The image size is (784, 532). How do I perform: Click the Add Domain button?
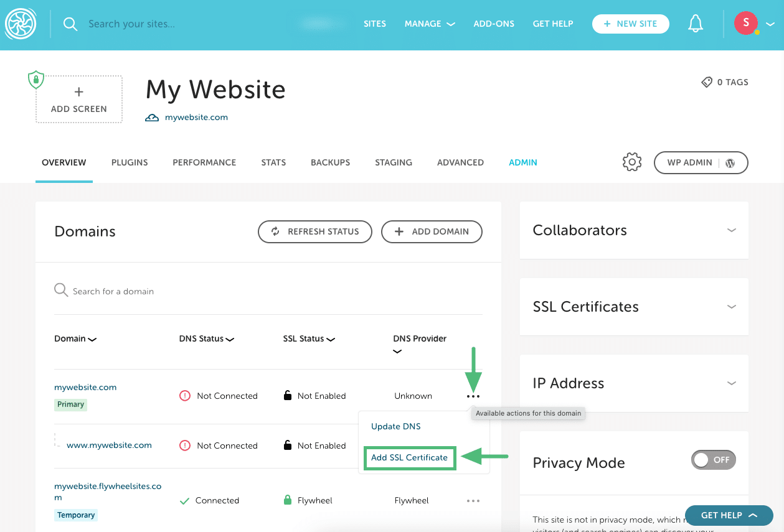(432, 231)
